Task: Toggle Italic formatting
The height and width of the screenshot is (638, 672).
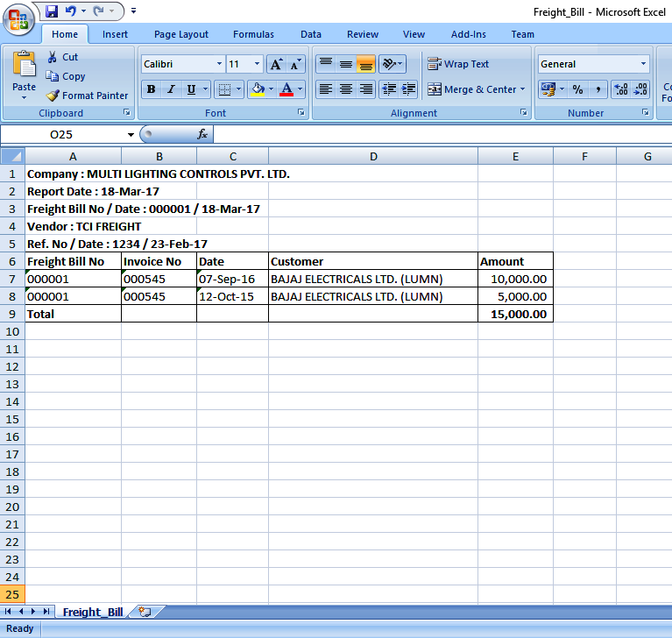Action: pyautogui.click(x=171, y=89)
